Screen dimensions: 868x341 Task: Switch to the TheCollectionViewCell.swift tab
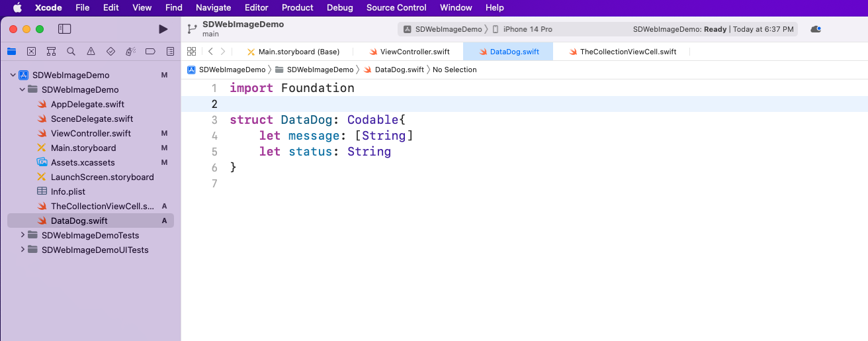tap(622, 52)
